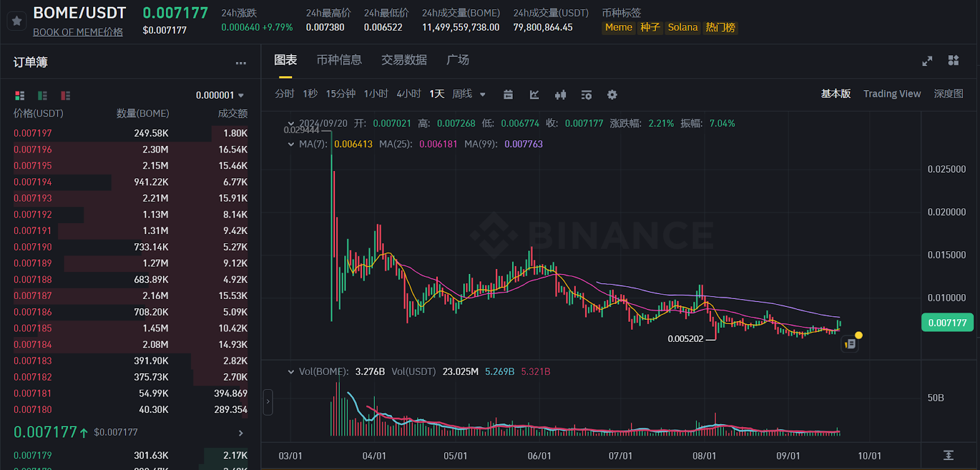Select the 1小时 chart interval
The image size is (980, 470).
[x=376, y=94]
